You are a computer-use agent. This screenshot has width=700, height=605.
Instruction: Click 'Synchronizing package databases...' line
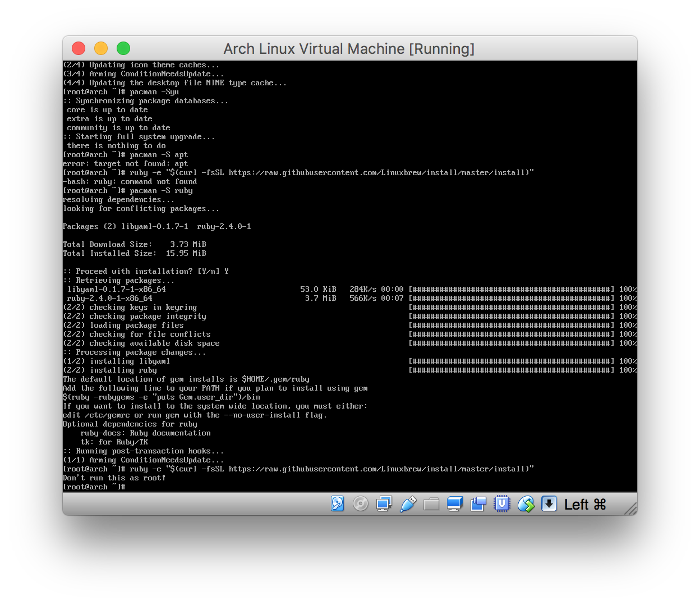146,101
